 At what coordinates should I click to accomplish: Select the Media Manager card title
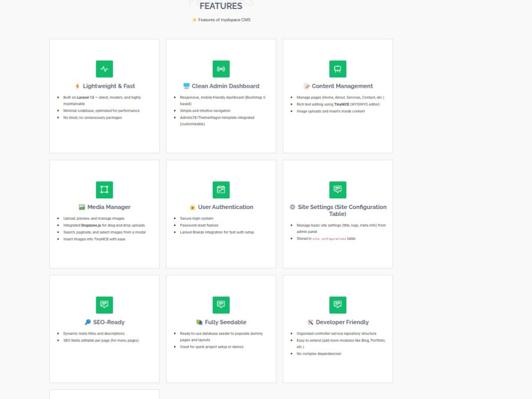(x=109, y=207)
